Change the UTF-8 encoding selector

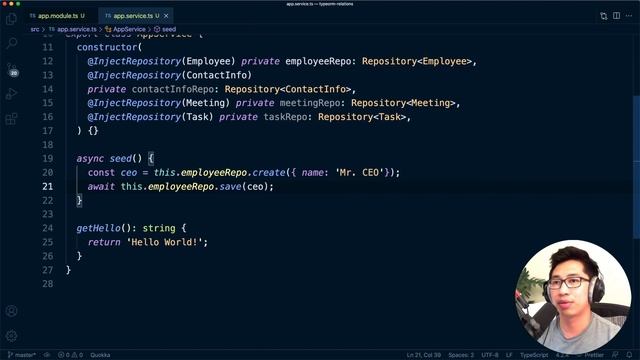490,355
